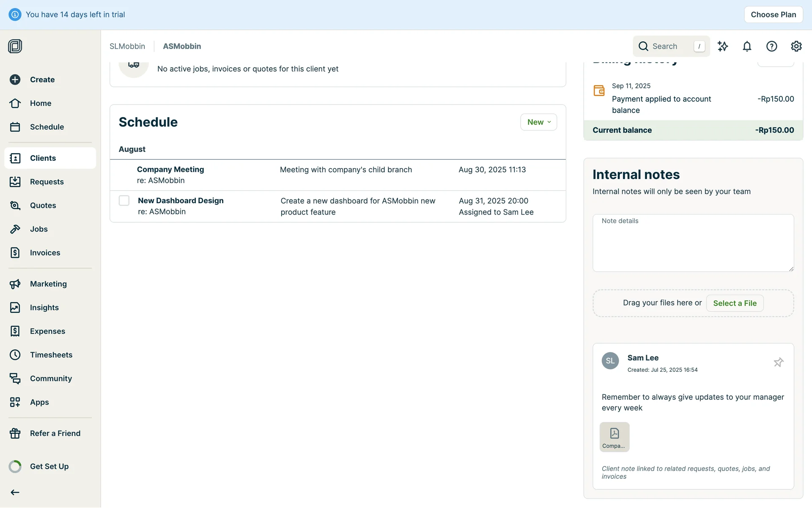Image resolution: width=812 pixels, height=508 pixels.
Task: Click the Search box
Action: [x=671, y=46]
